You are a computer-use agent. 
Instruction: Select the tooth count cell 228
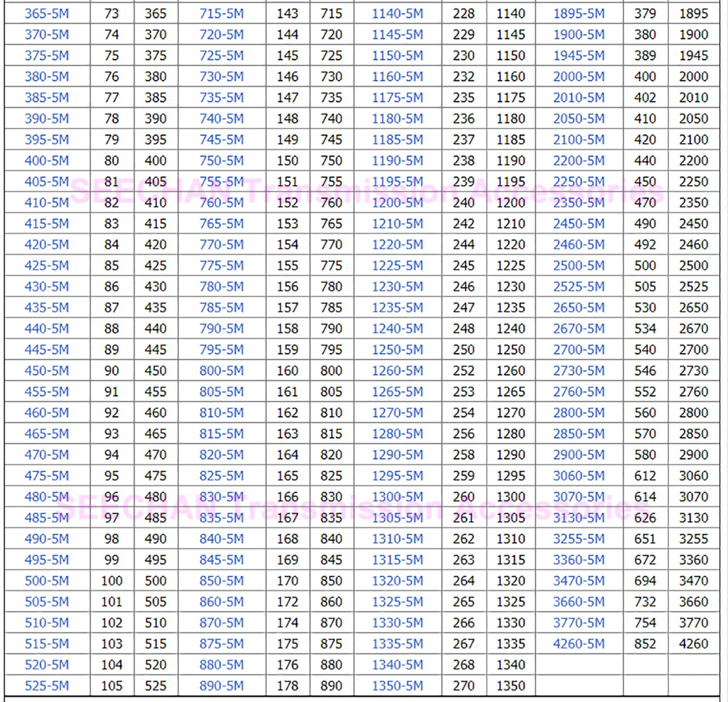click(x=463, y=13)
